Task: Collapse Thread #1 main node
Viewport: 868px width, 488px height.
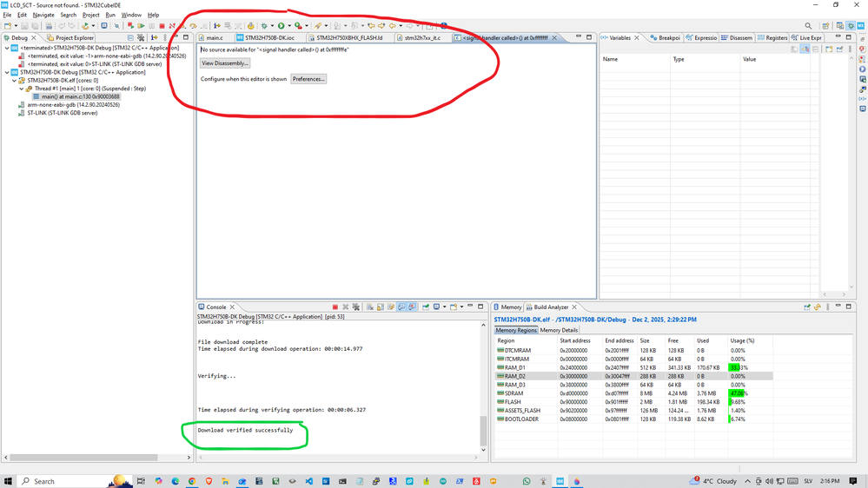Action: (x=22, y=89)
